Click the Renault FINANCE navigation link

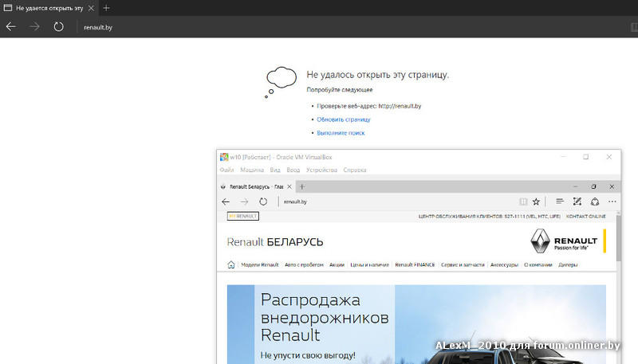[415, 265]
